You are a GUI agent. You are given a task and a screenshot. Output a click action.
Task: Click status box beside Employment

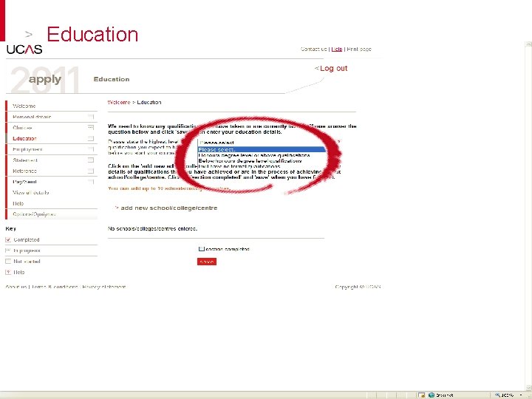coord(91,149)
